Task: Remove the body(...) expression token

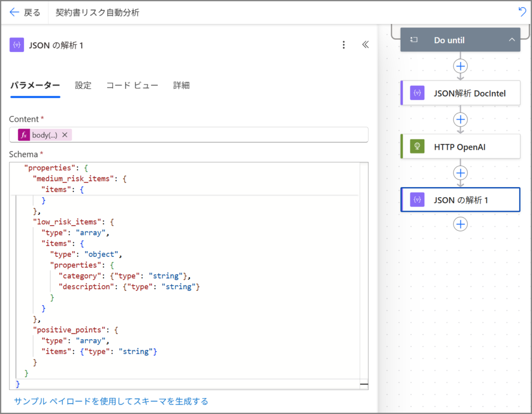Action: tap(65, 135)
